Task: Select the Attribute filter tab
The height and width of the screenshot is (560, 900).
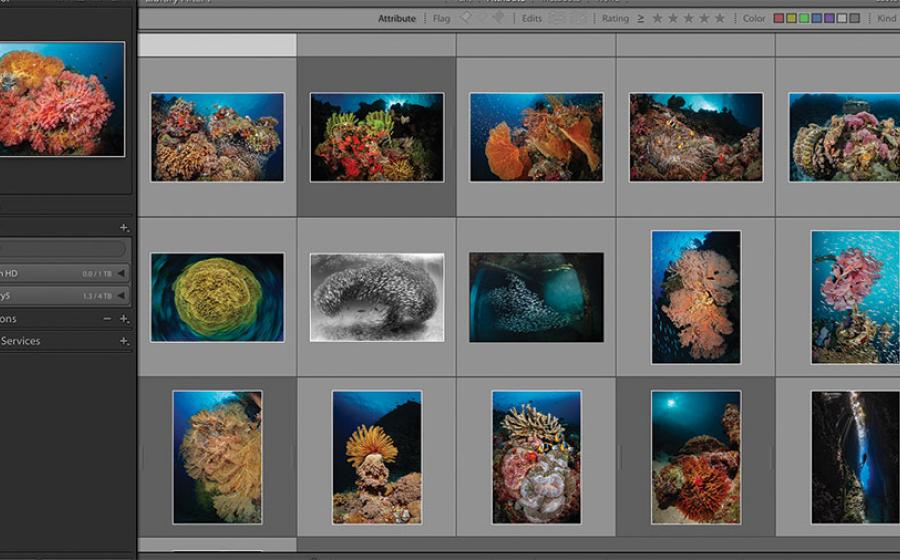Action: 397,18
